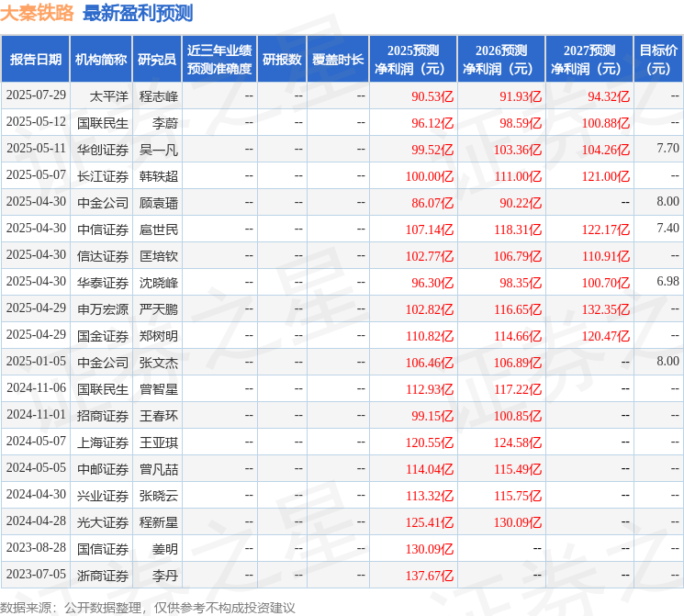Viewport: 684px width, 616px height.
Task: Click the 近三年业绩预测准确度 column header
Action: pos(219,60)
